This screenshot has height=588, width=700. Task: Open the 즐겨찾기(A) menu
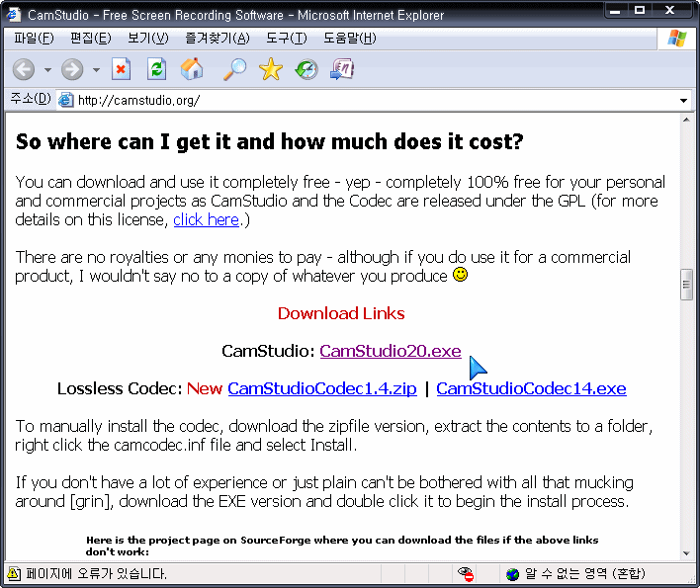(x=218, y=39)
